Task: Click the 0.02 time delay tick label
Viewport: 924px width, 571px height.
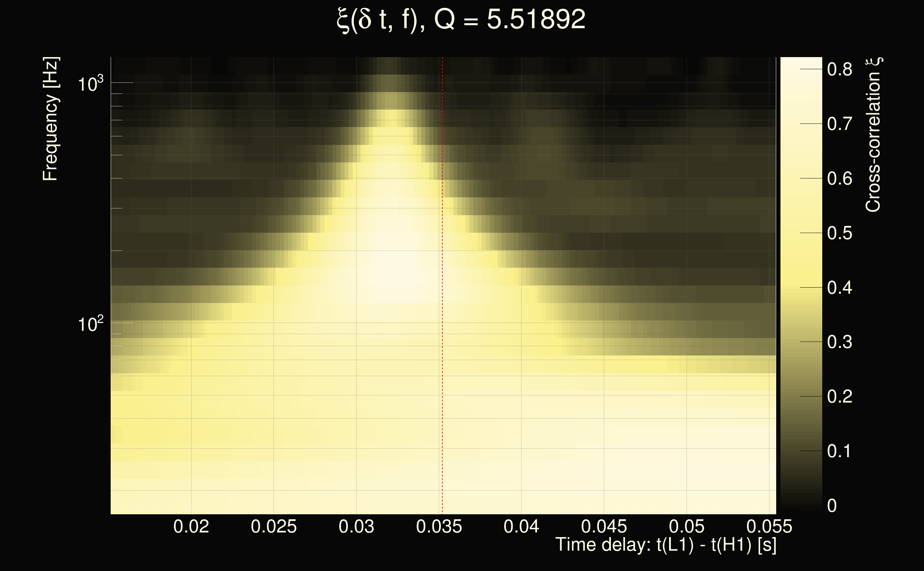Action: (191, 526)
